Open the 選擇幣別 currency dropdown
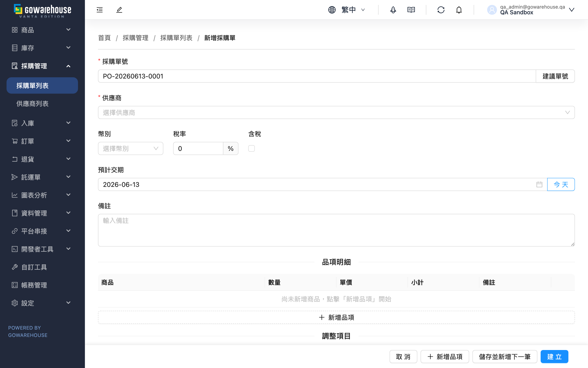The image size is (588, 368). click(130, 148)
